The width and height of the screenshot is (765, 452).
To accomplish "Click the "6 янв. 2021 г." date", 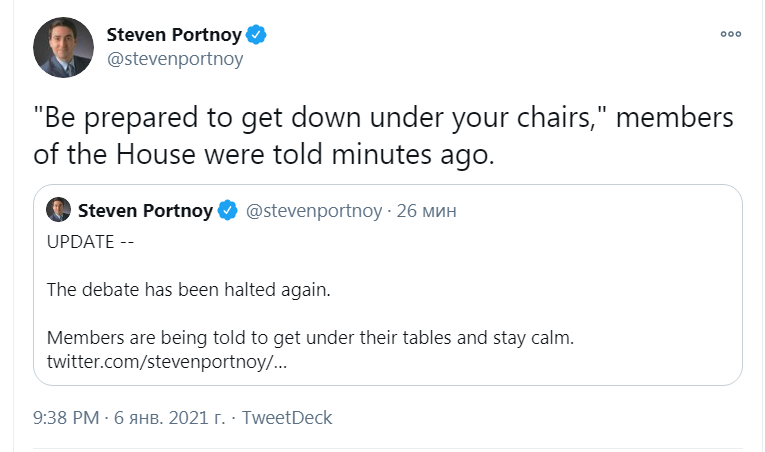I will point(168,417).
